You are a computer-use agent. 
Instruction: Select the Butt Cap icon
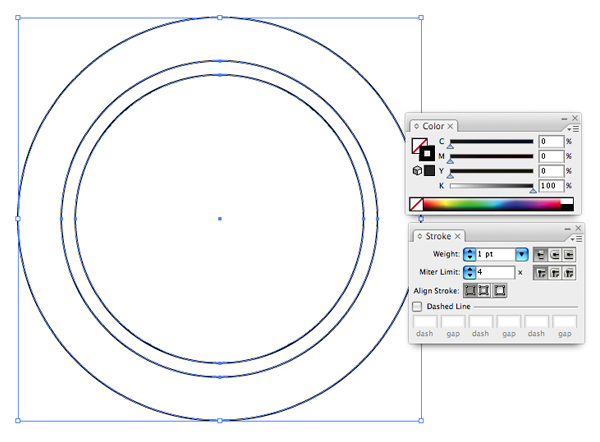click(540, 254)
